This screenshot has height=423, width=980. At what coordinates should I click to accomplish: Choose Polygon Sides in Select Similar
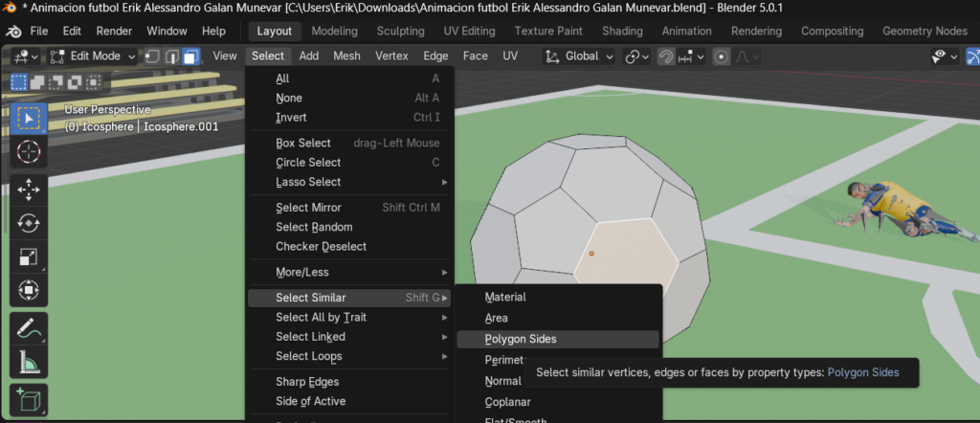point(558,340)
